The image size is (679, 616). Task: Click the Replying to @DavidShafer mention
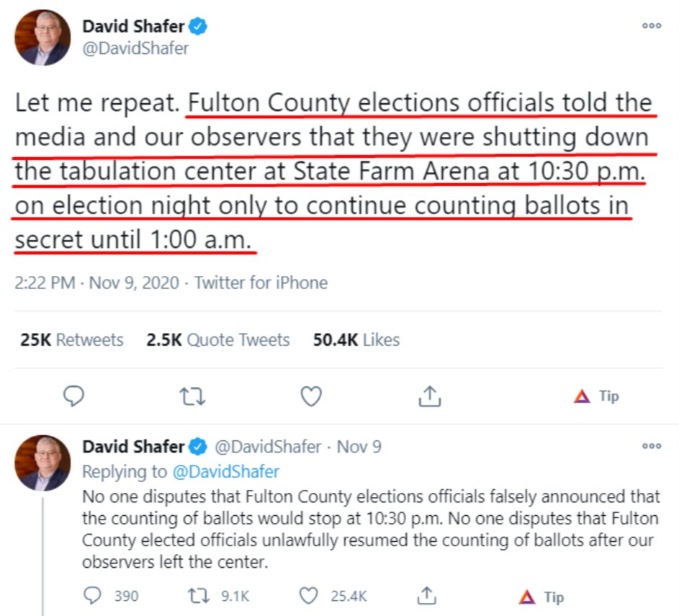click(225, 471)
